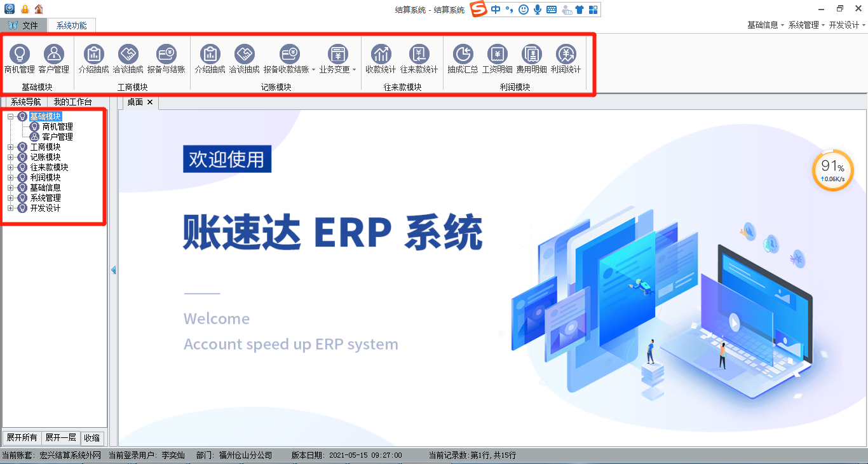Expand the 往来款模块 tree node

pos(10,167)
